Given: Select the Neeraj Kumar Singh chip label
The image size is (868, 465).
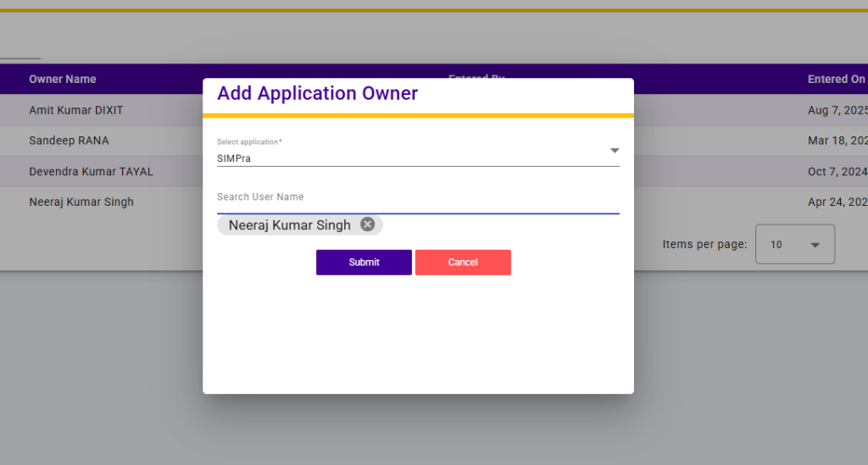Looking at the screenshot, I should click(289, 225).
